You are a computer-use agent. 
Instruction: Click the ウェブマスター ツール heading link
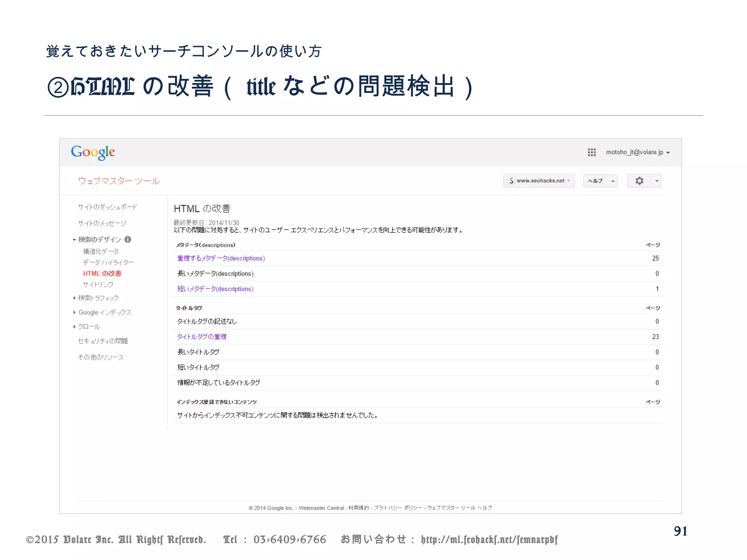(x=119, y=181)
